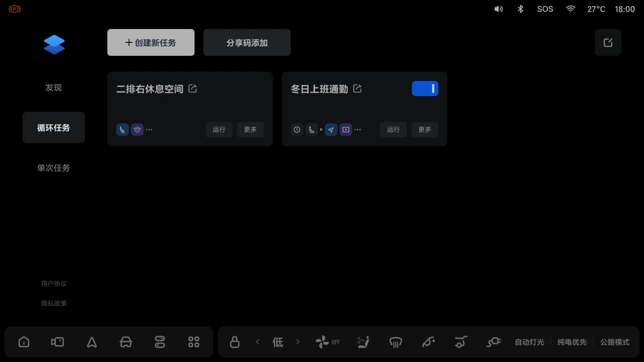Open the dashcam camera icon in dock
Image resolution: width=644 pixels, height=362 pixels.
(57, 342)
